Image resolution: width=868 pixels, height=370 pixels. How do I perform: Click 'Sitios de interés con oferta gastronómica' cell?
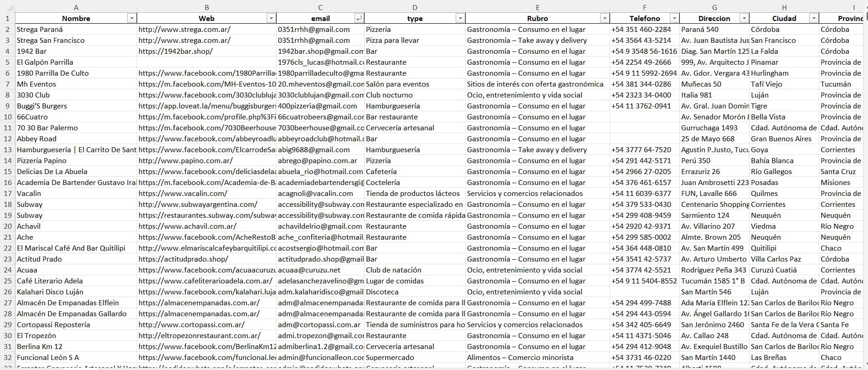[538, 84]
